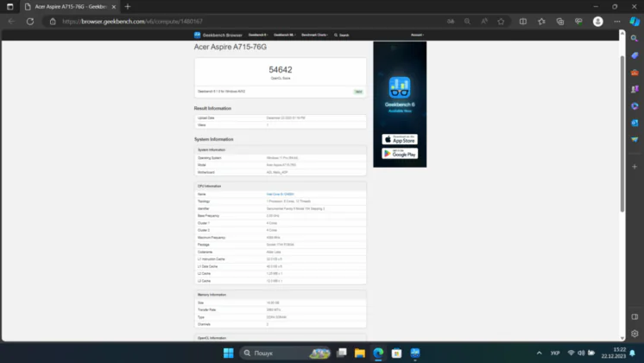Click Microsoft Edge icon on taskbar
Screen dimensions: 644x363
[x=378, y=353]
